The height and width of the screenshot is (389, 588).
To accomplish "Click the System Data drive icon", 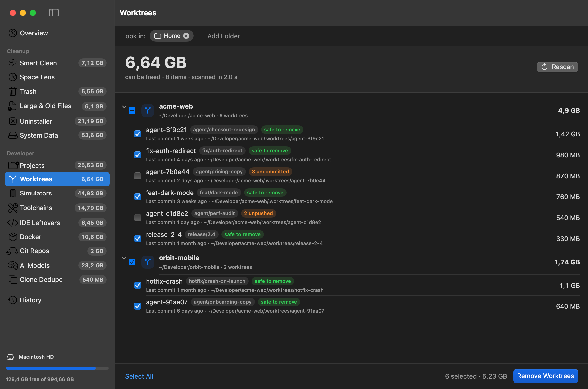I will (x=13, y=135).
